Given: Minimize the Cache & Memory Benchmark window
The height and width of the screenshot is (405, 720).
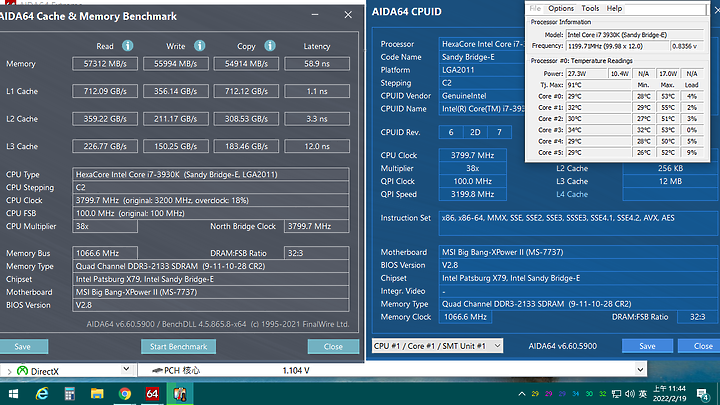Looking at the screenshot, I should [x=315, y=15].
